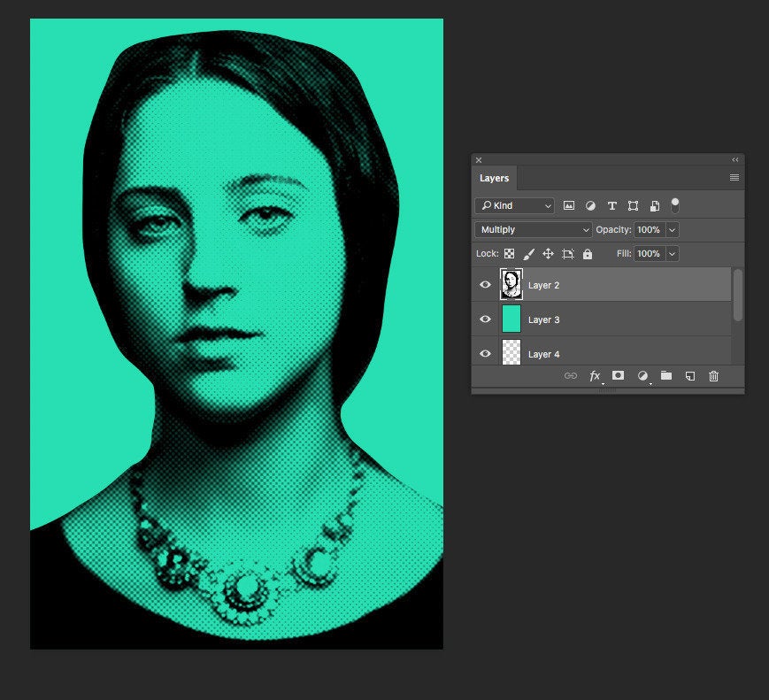Click the Opacity label

(x=613, y=229)
